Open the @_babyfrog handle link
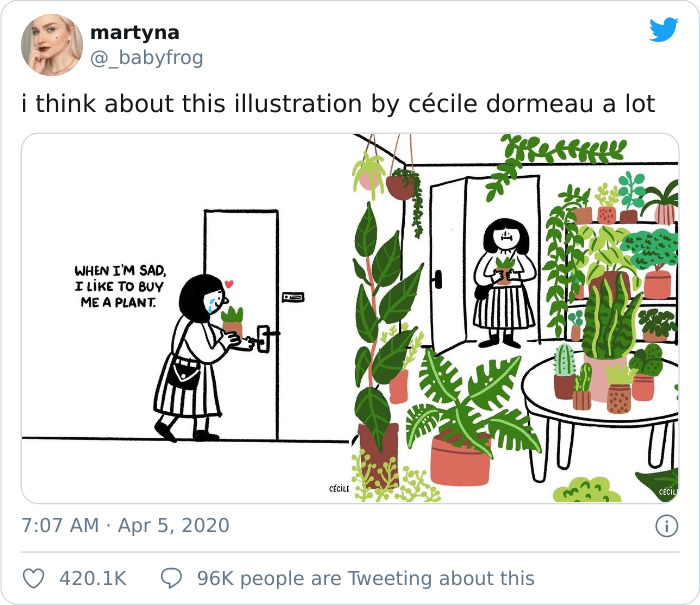The height and width of the screenshot is (605, 700). [146, 58]
